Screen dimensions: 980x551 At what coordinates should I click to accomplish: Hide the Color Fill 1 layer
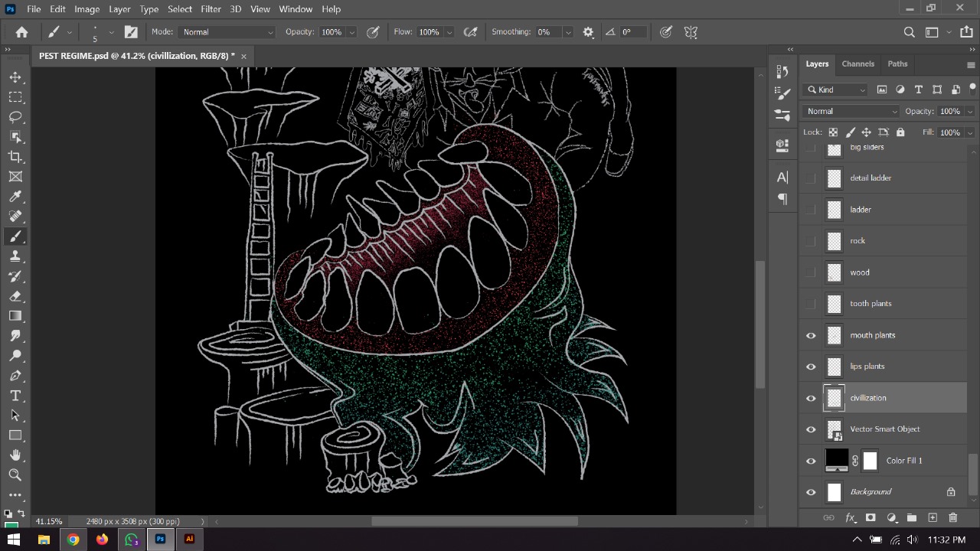click(x=811, y=461)
